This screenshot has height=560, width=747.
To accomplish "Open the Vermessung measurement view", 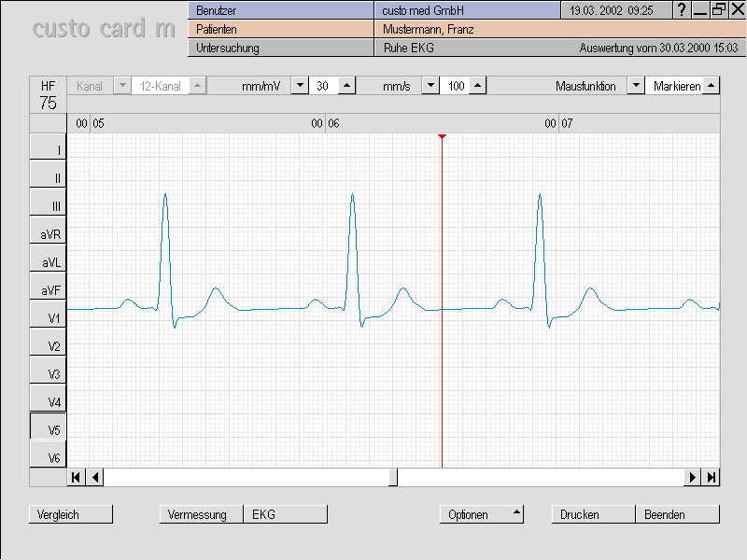I will click(201, 514).
